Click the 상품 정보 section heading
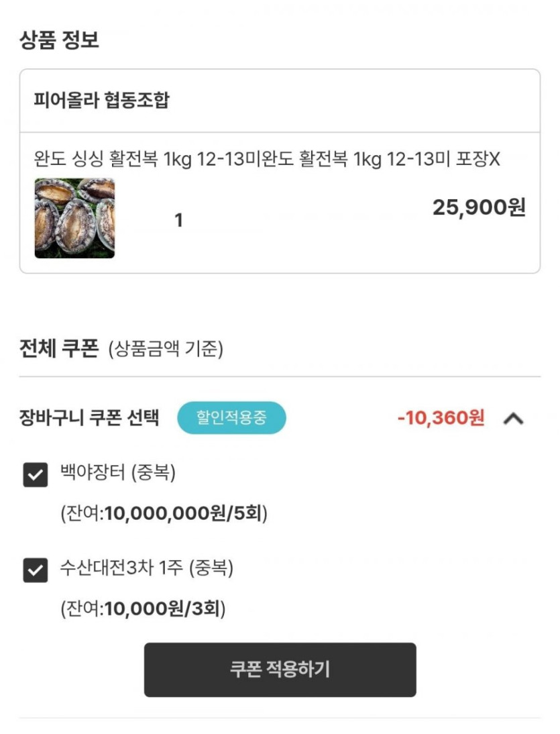Viewport: 560px width, 734px height. coord(59,39)
